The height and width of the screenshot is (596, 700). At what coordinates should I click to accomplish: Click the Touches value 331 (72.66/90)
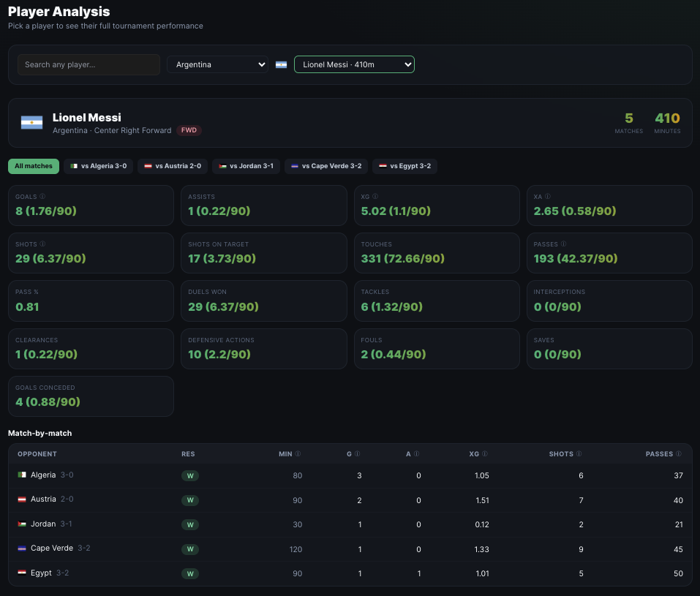tap(403, 259)
